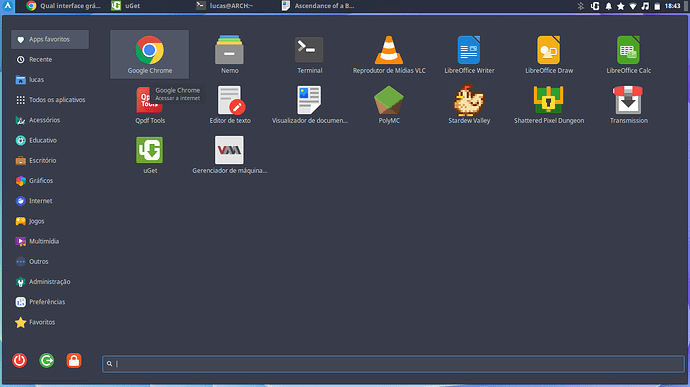Select Outros category
The width and height of the screenshot is (690, 387).
(x=50, y=262)
